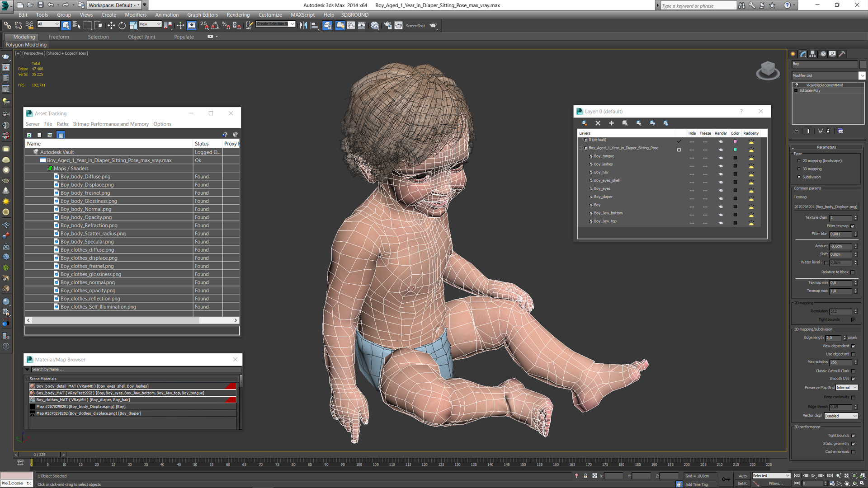Viewport: 868px width, 488px height.
Task: Open the Modifier List dropdown
Action: (x=862, y=75)
